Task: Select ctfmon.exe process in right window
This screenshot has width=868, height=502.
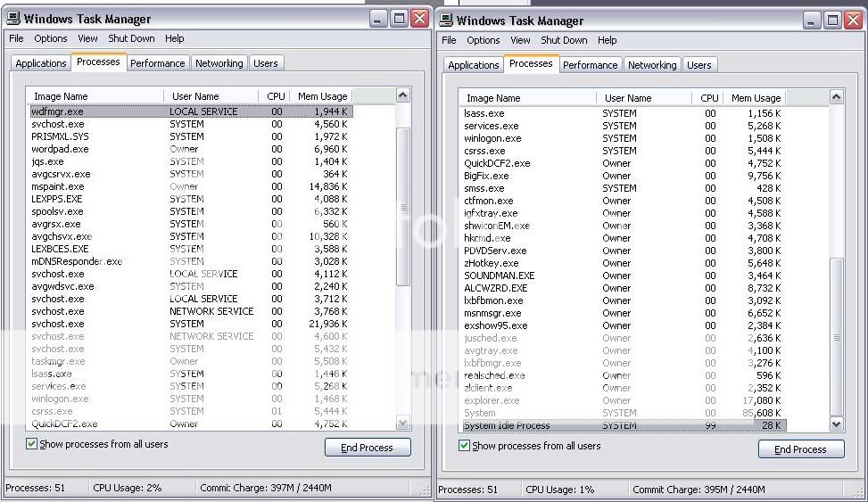Action: click(624, 201)
